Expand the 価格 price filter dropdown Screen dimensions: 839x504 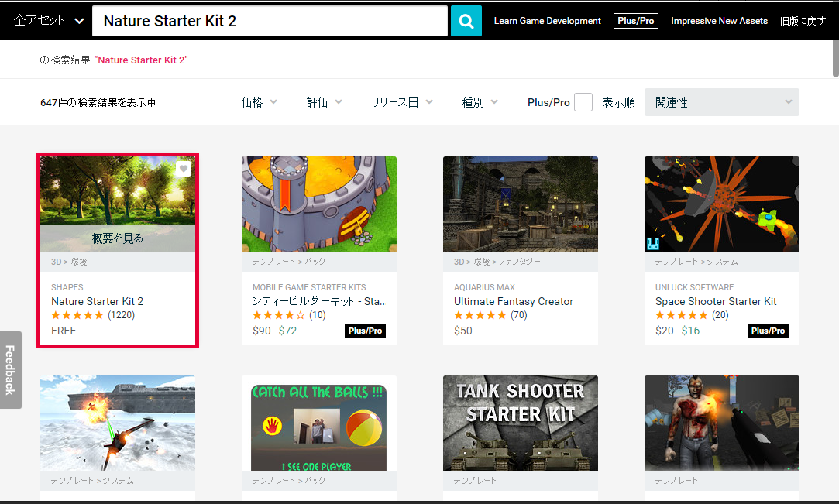(x=260, y=102)
